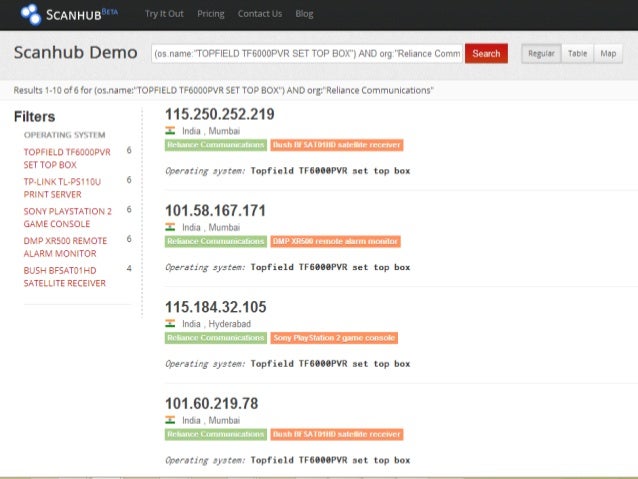Screen dimensions: 638x479
Task: Click operating system line under 115.184.32.105
Action: pos(288,364)
